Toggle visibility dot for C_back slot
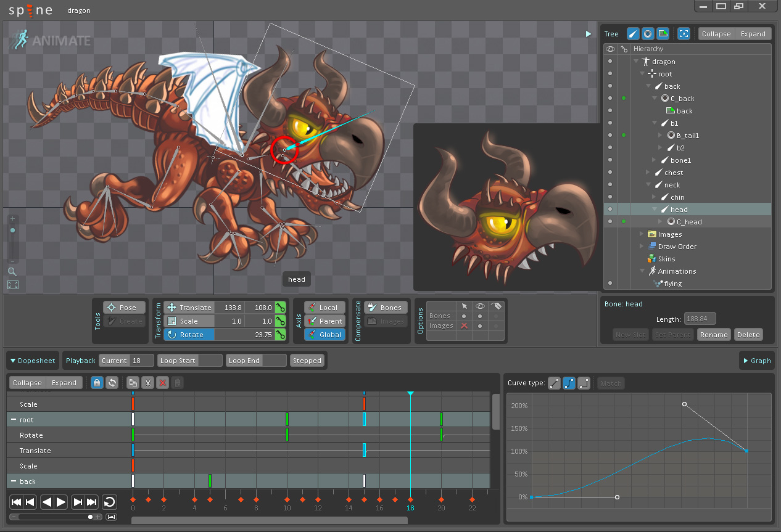 click(x=610, y=98)
